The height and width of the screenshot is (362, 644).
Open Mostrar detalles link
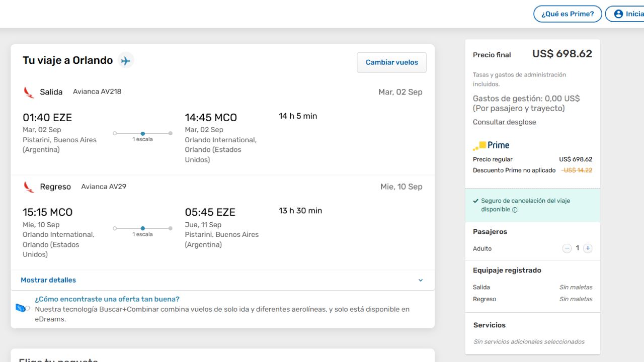48,280
